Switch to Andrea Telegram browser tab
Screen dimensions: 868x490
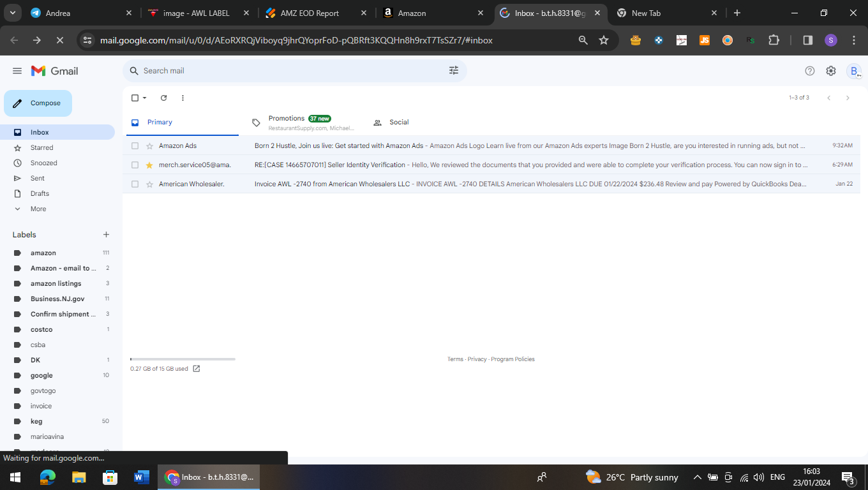coord(80,13)
